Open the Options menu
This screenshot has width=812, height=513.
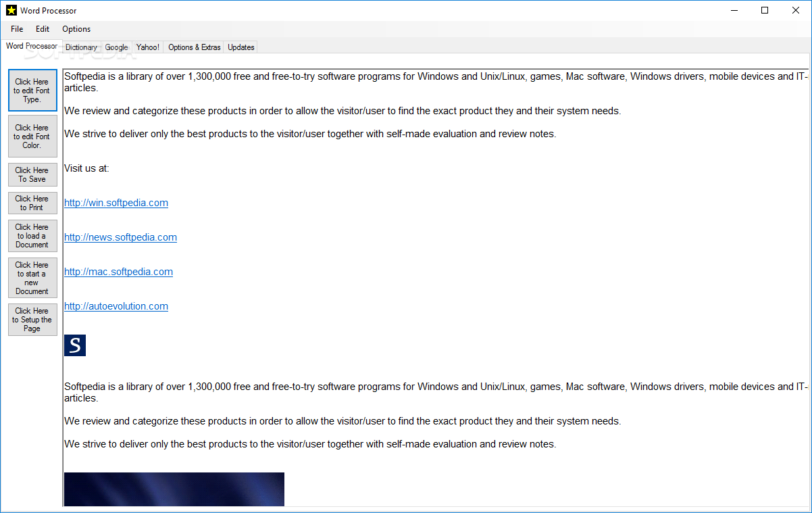coord(76,29)
